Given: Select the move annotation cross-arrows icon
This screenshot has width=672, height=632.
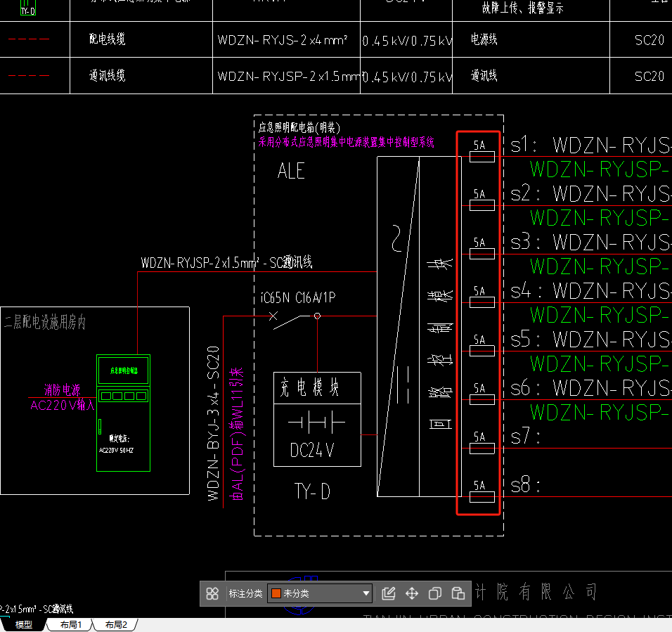Looking at the screenshot, I should (412, 593).
